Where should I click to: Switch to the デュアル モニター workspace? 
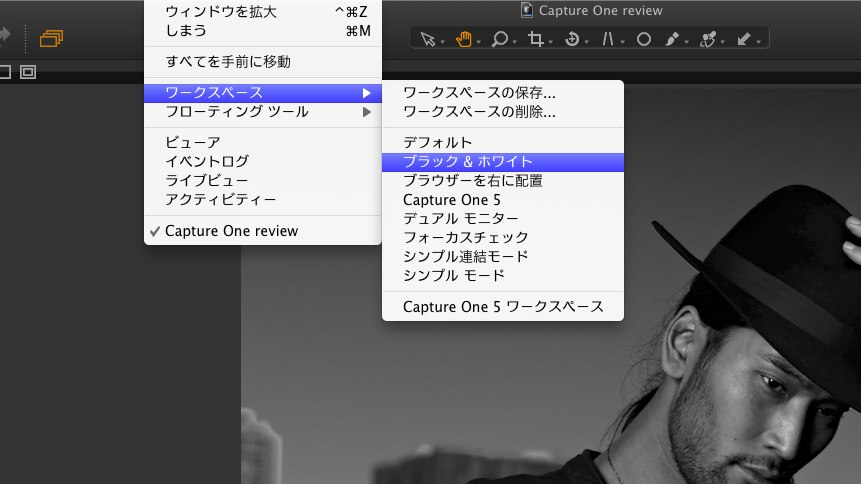[x=503, y=219]
